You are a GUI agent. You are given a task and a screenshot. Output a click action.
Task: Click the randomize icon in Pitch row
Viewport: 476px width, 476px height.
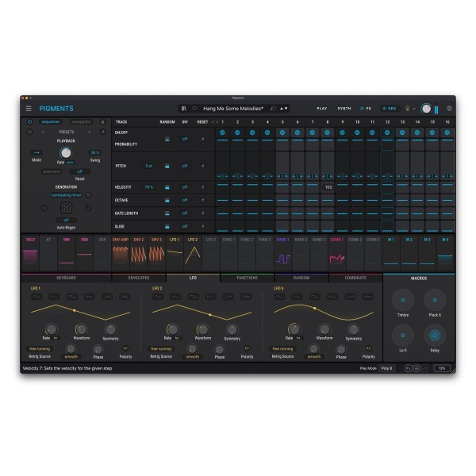pyautogui.click(x=167, y=166)
